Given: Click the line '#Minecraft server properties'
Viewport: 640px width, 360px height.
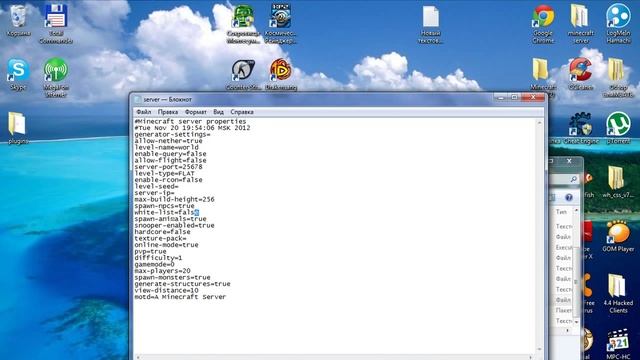Looking at the screenshot, I should 191,121.
